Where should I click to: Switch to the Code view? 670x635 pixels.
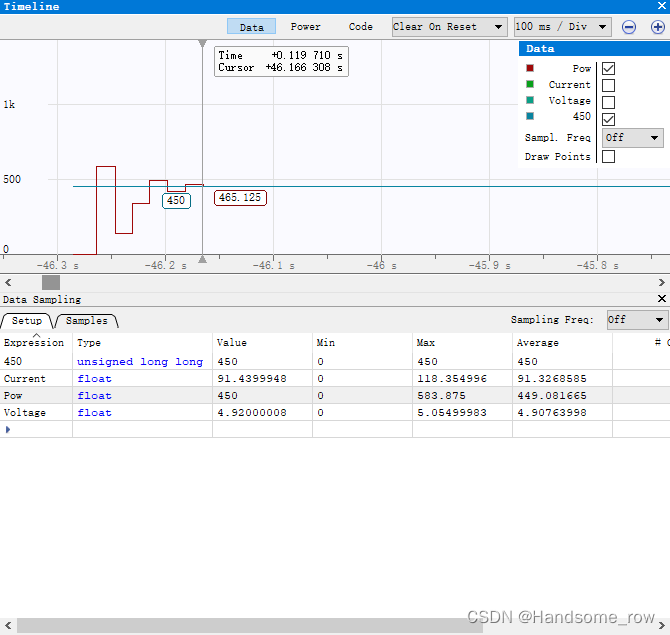point(361,27)
